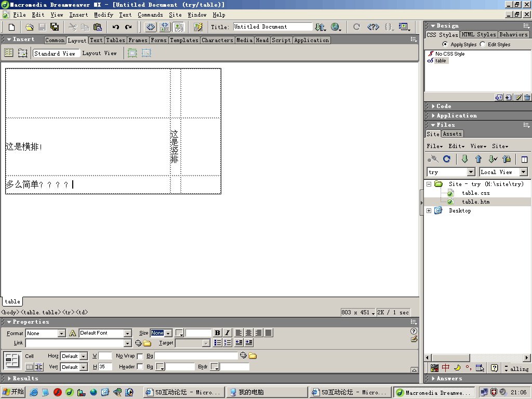Tick the Header checkbox
Image resolution: width=532 pixels, height=399 pixels.
click(x=140, y=367)
